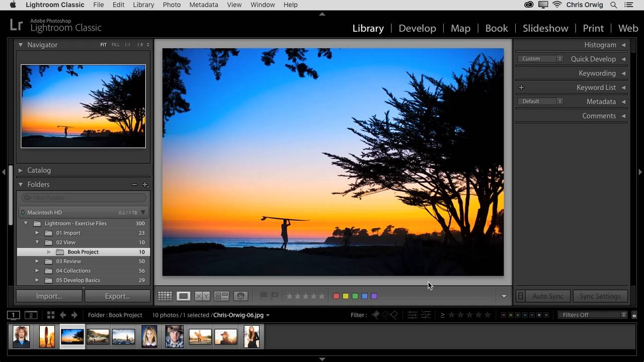644x362 pixels.
Task: Toggle the second monitor window button
Action: tap(31, 315)
